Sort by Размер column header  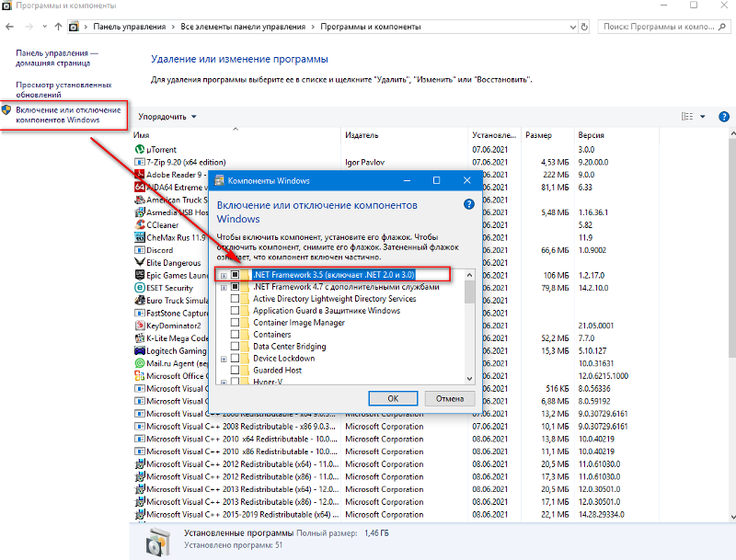[x=546, y=135]
